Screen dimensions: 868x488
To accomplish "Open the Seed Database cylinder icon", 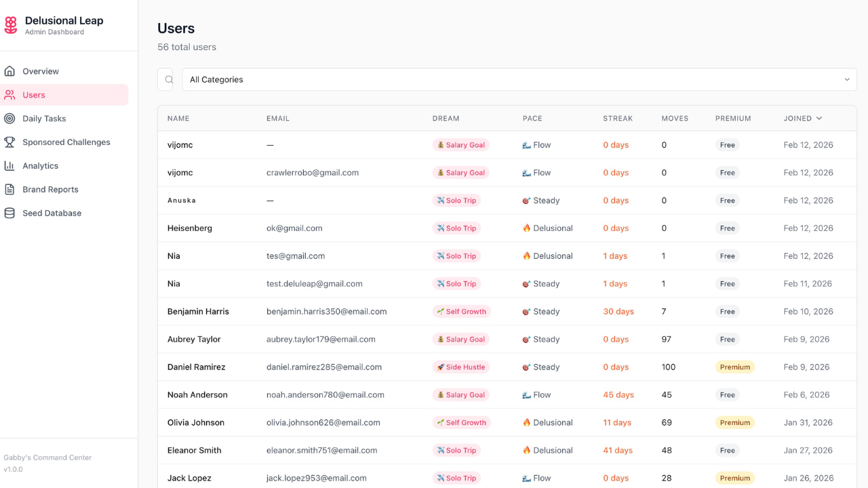I will tap(9, 213).
